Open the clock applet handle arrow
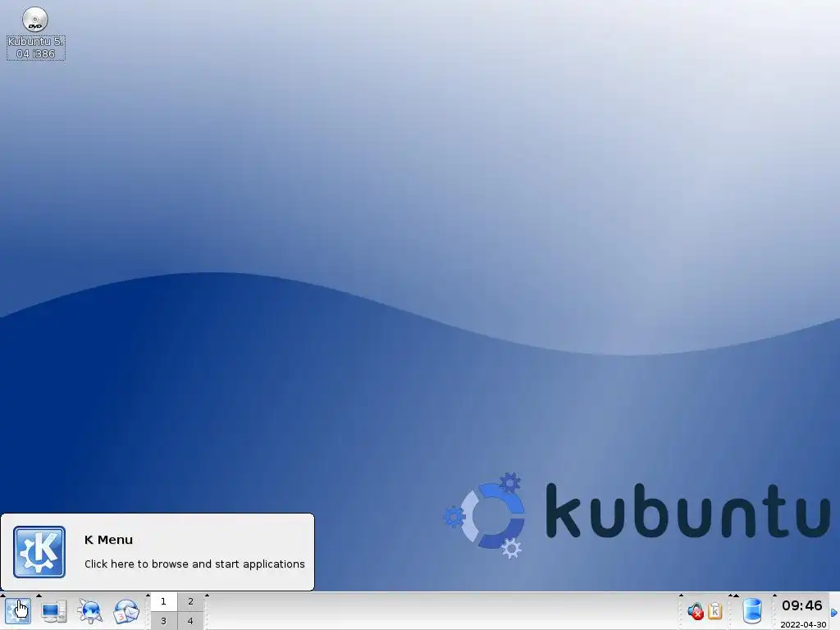 [x=774, y=596]
